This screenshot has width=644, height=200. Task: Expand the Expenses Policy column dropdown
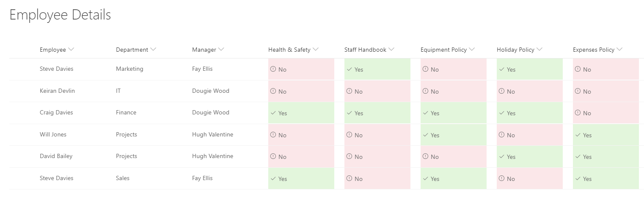pyautogui.click(x=619, y=50)
